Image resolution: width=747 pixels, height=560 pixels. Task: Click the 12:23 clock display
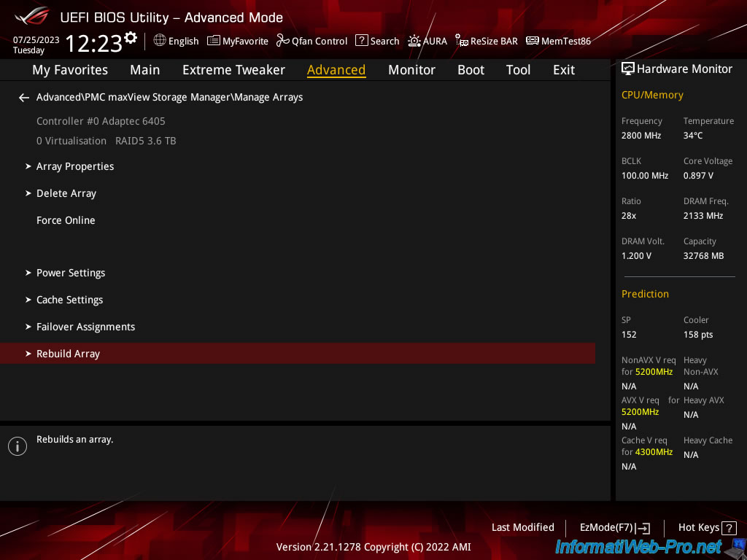tap(94, 43)
